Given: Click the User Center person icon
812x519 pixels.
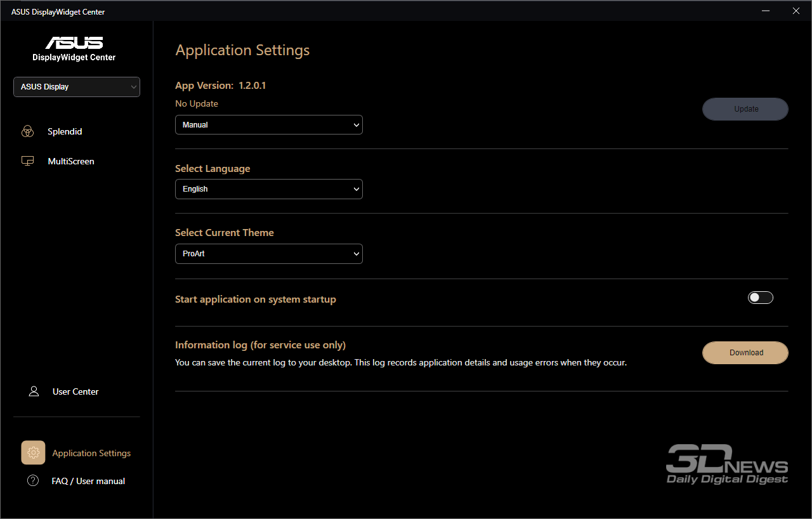Looking at the screenshot, I should tap(34, 391).
